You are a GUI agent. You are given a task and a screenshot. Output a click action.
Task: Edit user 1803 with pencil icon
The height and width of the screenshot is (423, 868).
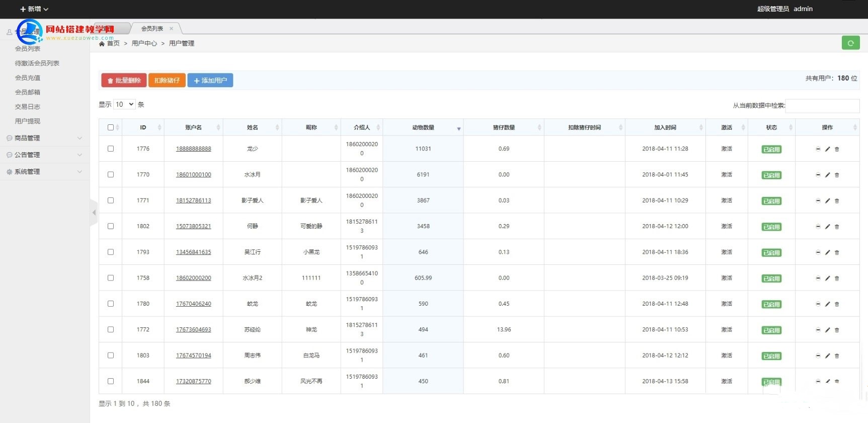tap(827, 356)
